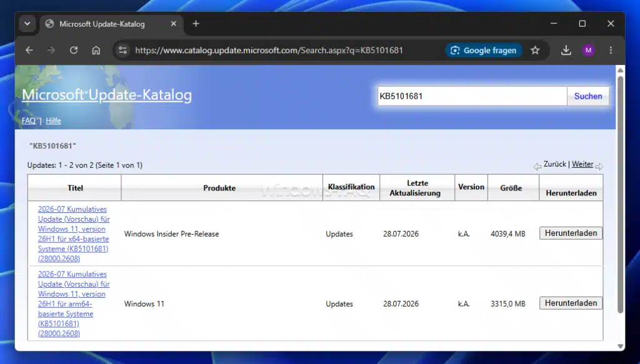Open site information icon in address bar
This screenshot has height=364, width=640.
(122, 50)
